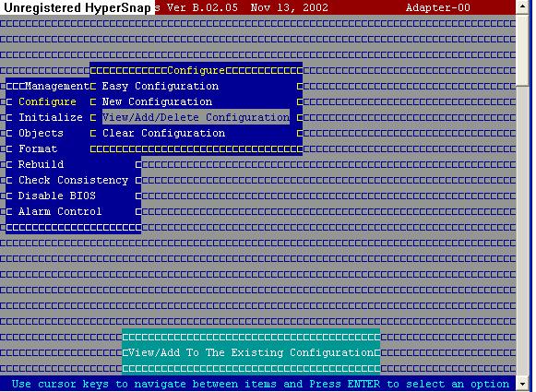Choose Objects from the Management menu

tap(41, 134)
